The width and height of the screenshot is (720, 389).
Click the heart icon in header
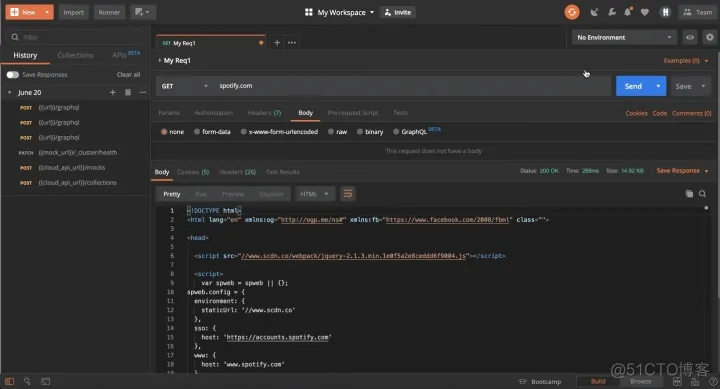point(645,12)
